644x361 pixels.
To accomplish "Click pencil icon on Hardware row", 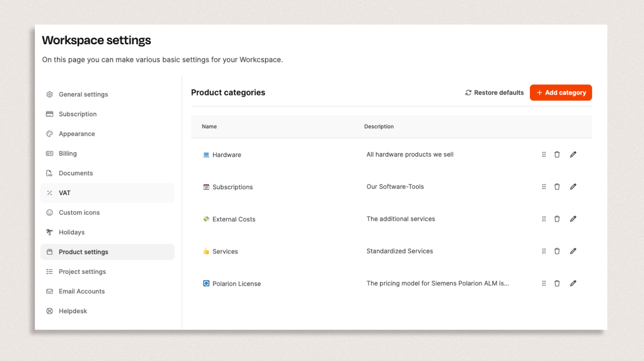I will coord(573,154).
